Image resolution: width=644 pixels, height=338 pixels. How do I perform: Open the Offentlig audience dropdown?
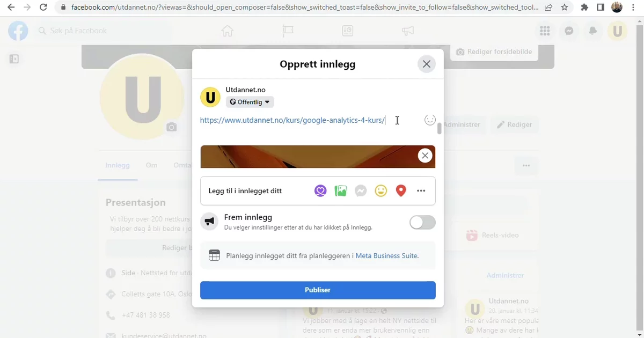250,102
